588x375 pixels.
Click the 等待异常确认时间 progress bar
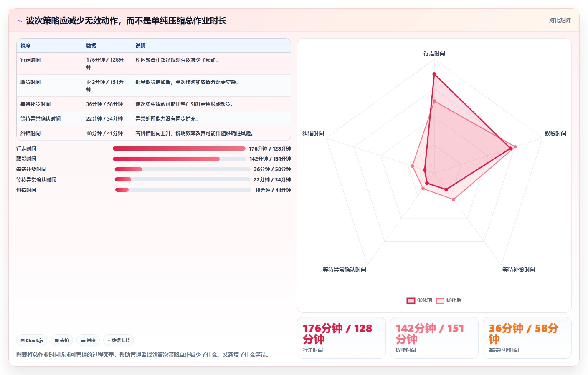182,179
